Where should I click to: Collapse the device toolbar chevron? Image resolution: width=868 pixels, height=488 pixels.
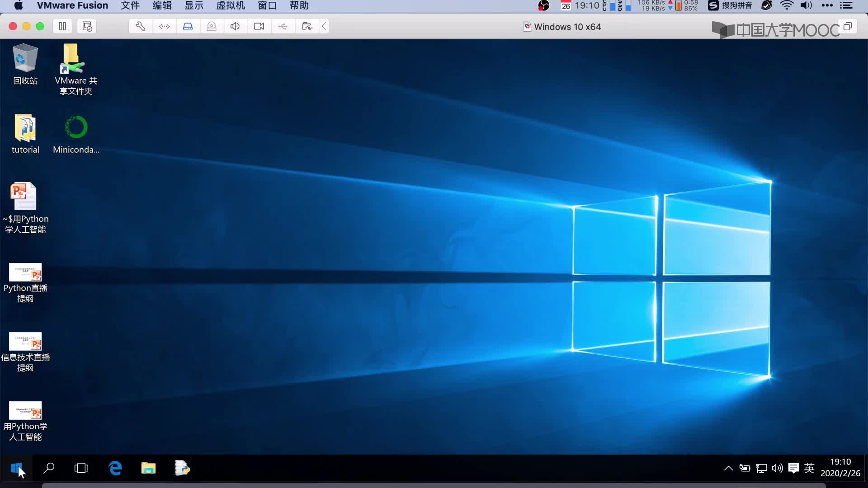(x=324, y=26)
